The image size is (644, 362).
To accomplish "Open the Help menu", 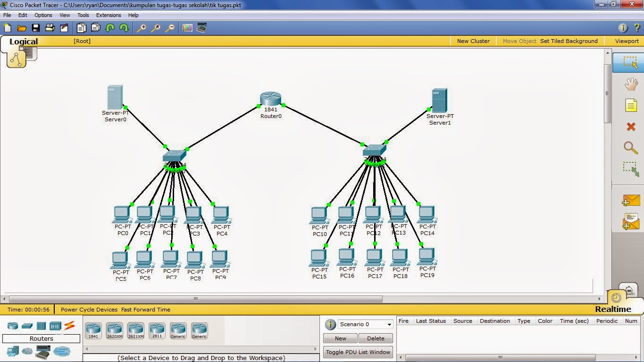I will click(x=134, y=15).
